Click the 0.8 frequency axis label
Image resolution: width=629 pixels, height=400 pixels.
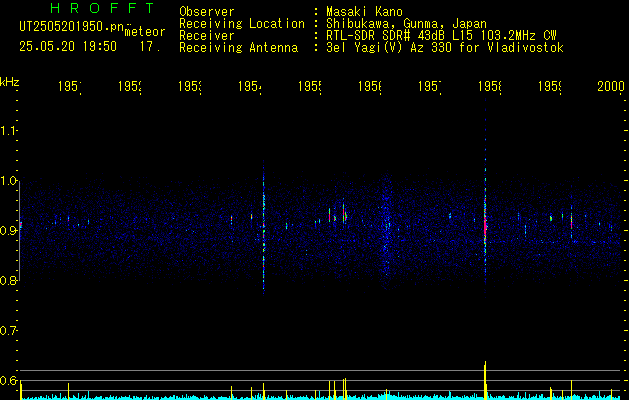pyautogui.click(x=8, y=281)
